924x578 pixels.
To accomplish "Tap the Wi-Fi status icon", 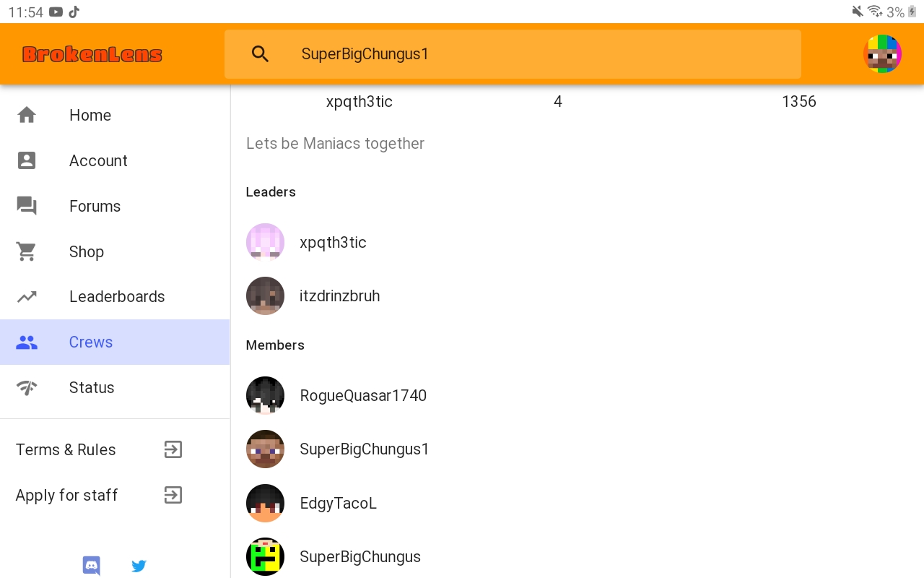I will coord(875,12).
